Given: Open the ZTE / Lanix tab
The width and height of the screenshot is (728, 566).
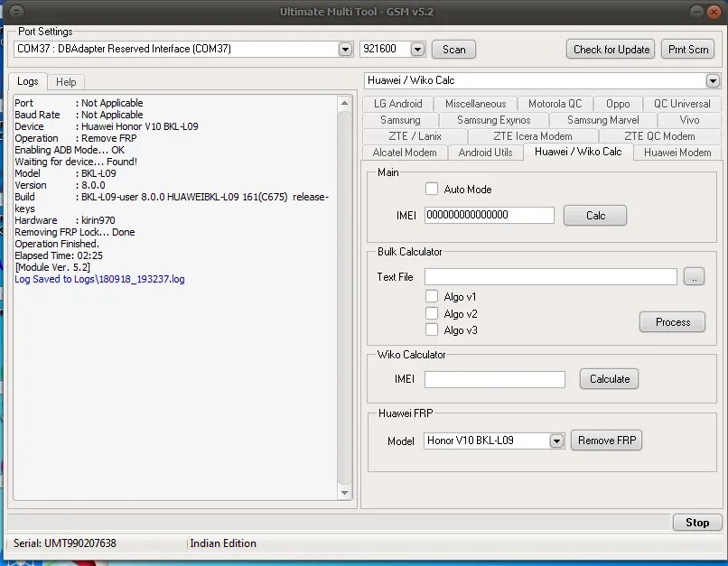Looking at the screenshot, I should pos(415,136).
